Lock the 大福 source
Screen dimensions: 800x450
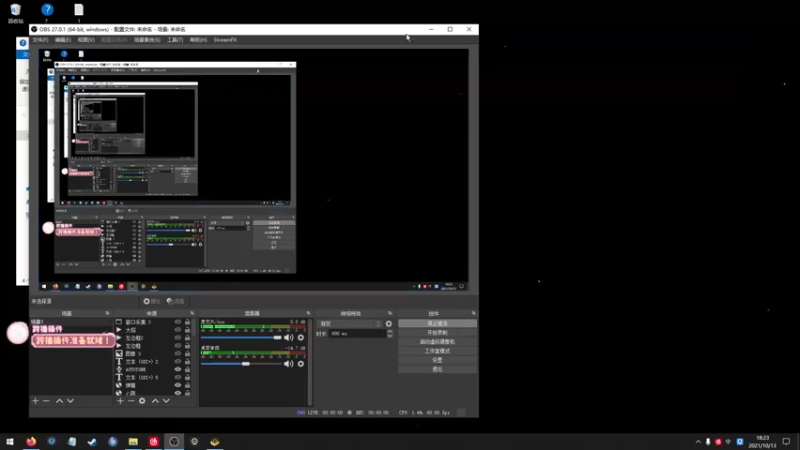click(187, 330)
